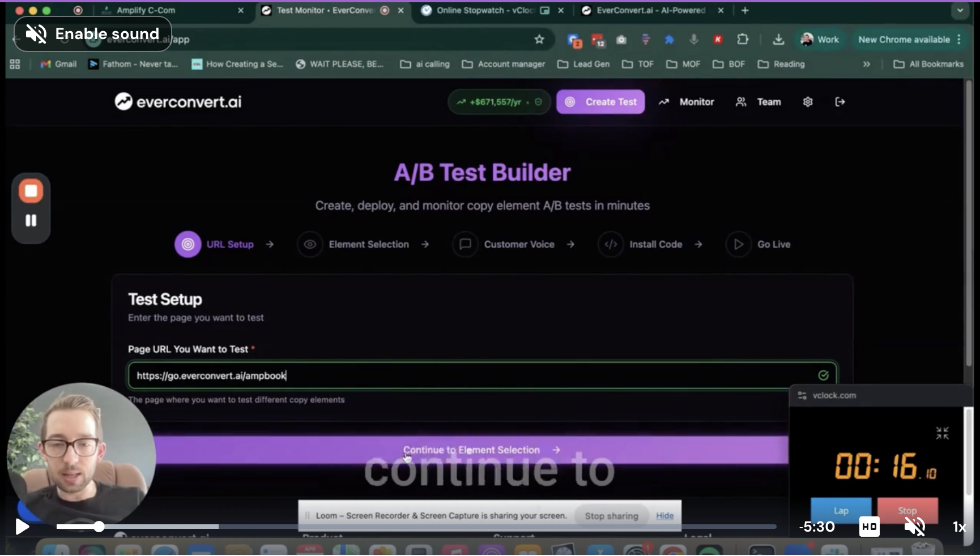The image size is (980, 556).
Task: Go to the Monitor page
Action: (x=686, y=102)
